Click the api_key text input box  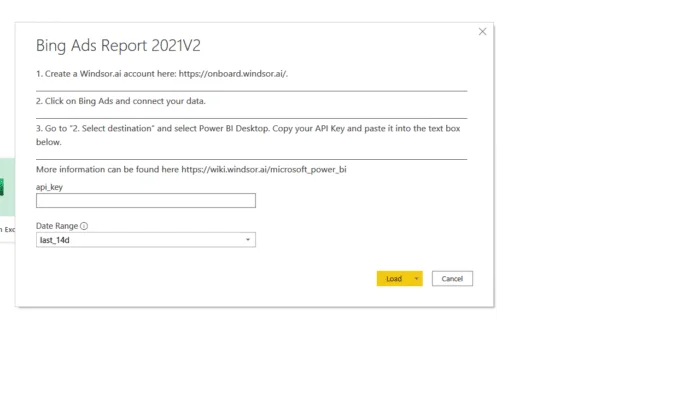(146, 200)
